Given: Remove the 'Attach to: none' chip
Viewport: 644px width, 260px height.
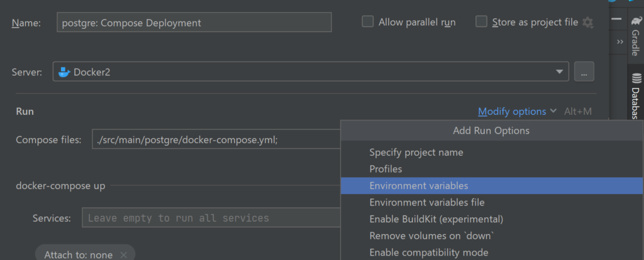Looking at the screenshot, I should click(124, 255).
